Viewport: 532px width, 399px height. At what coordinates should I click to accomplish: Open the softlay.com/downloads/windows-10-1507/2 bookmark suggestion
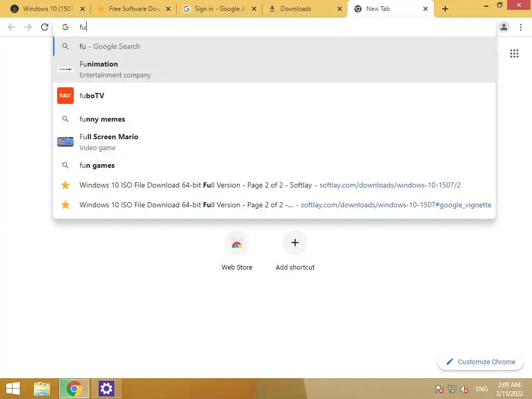(x=274, y=185)
